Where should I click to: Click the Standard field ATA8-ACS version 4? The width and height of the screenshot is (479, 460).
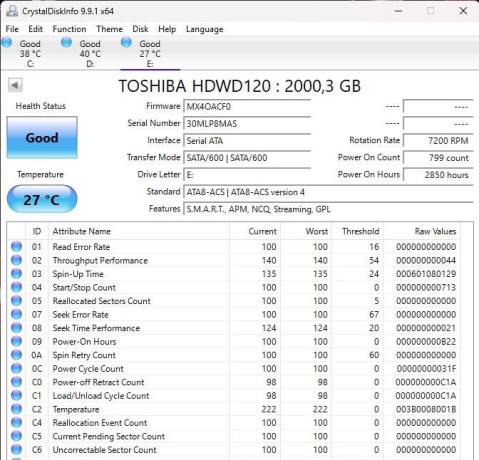pos(328,192)
